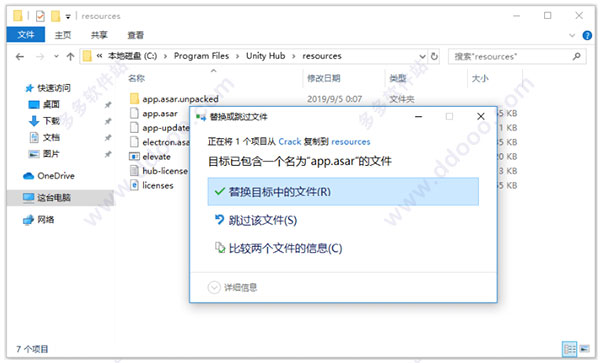This screenshot has height=363, width=600.
Task: Open recent locations dropdown arrow
Action: 56,57
